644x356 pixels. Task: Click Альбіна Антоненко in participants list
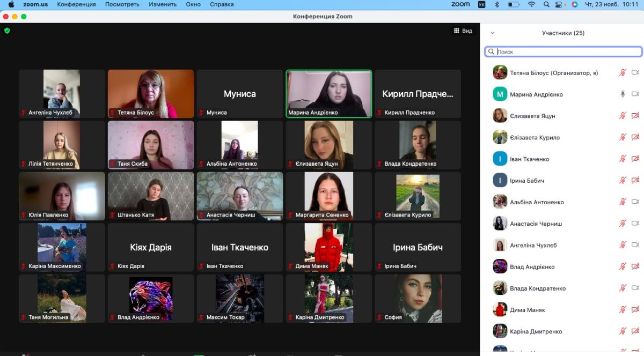coord(537,202)
